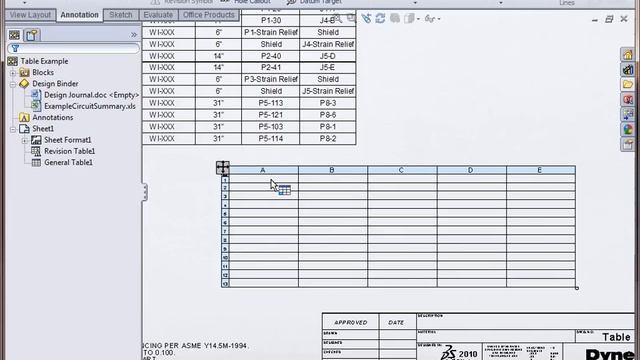Switch to the FeatureManager design tree tab icon
This screenshot has width=640, height=360.
click(15, 35)
